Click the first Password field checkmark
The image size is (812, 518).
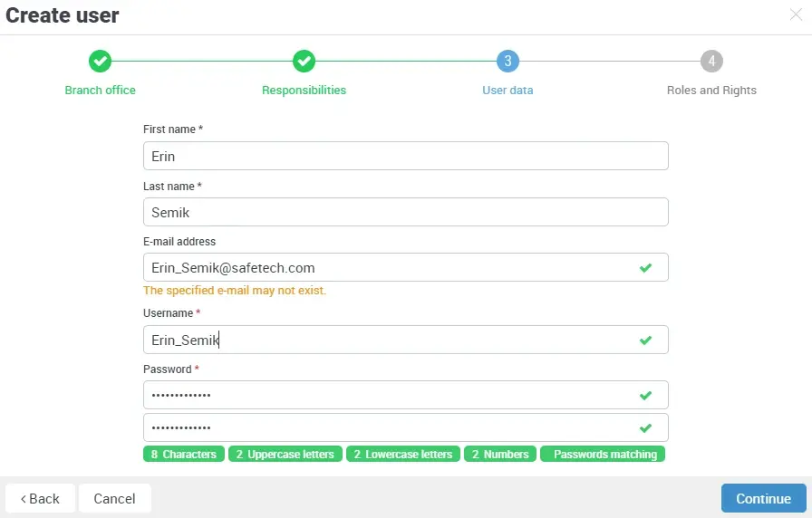(x=645, y=396)
